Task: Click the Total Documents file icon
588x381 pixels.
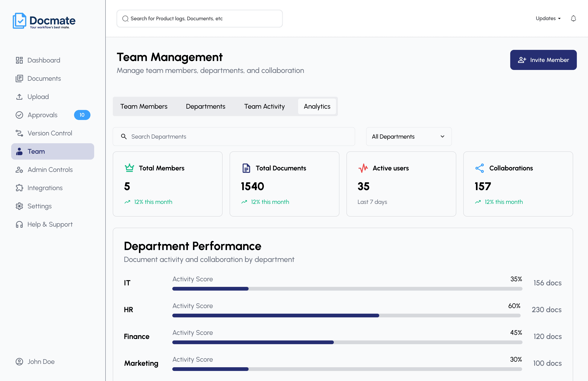Action: point(246,168)
